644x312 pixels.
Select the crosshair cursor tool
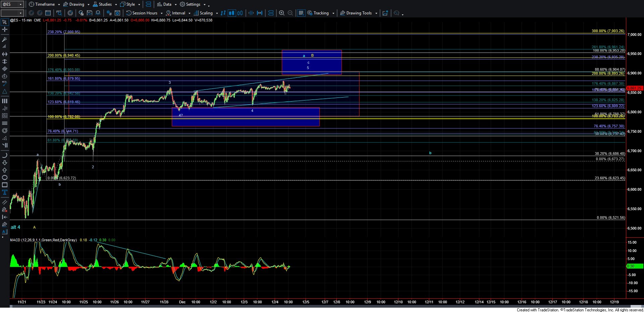(5, 29)
